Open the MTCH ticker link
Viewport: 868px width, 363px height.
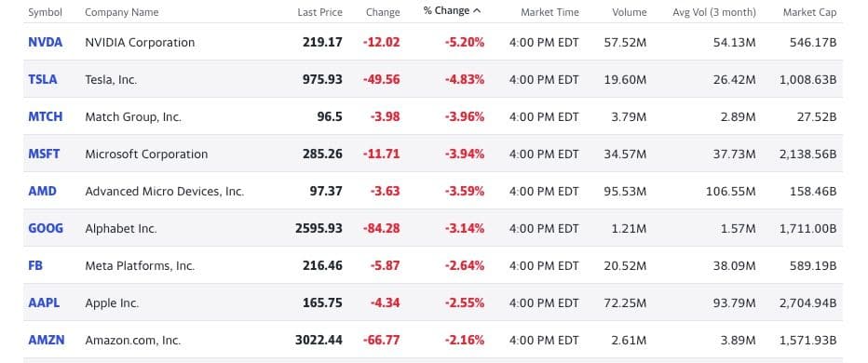pos(46,116)
